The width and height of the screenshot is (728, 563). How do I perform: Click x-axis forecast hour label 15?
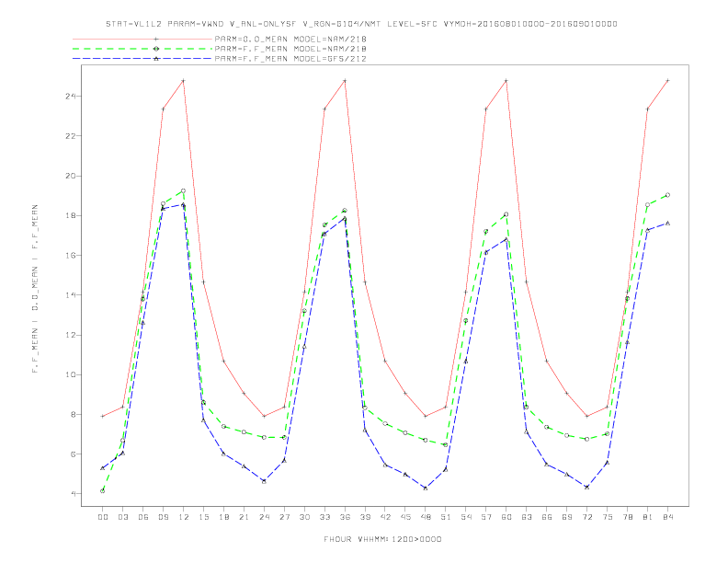pos(204,517)
